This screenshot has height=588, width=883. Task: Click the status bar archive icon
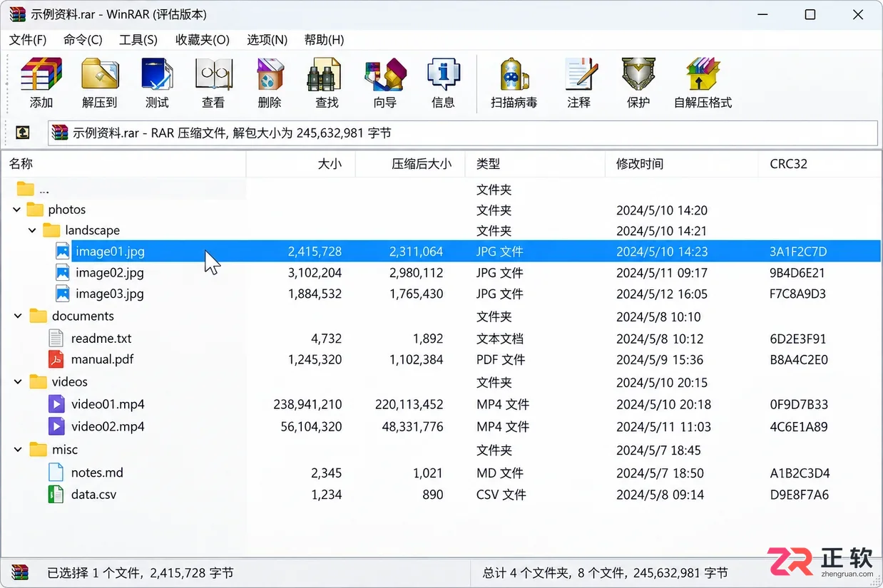pos(20,572)
